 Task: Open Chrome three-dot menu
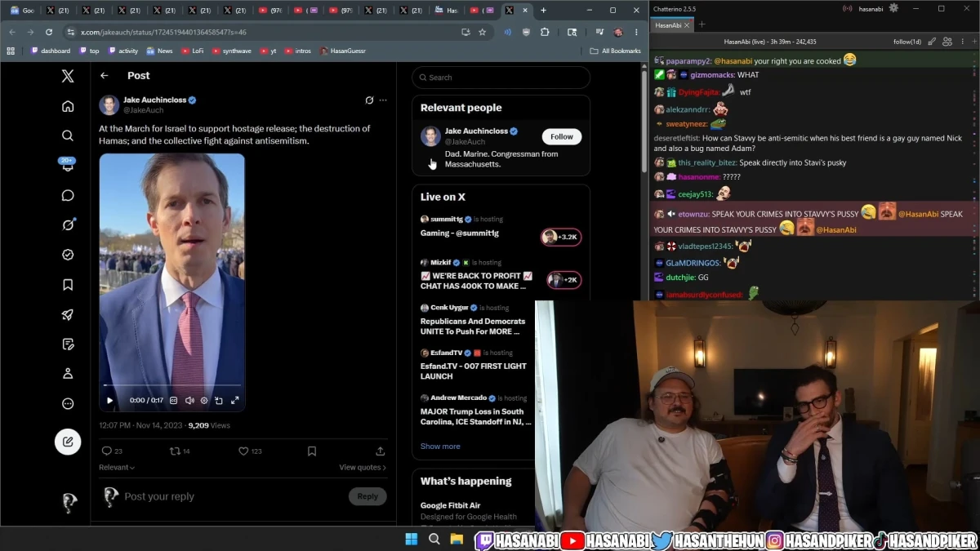(637, 32)
